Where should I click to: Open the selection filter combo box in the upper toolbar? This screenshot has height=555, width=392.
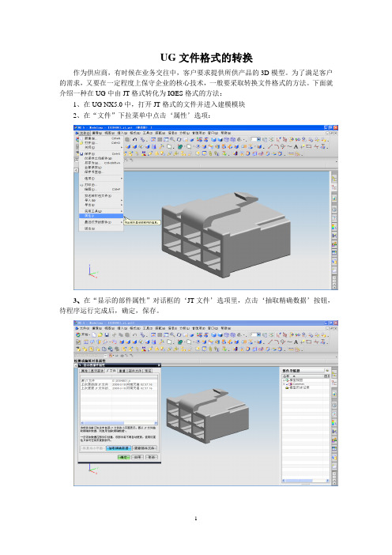(x=254, y=139)
